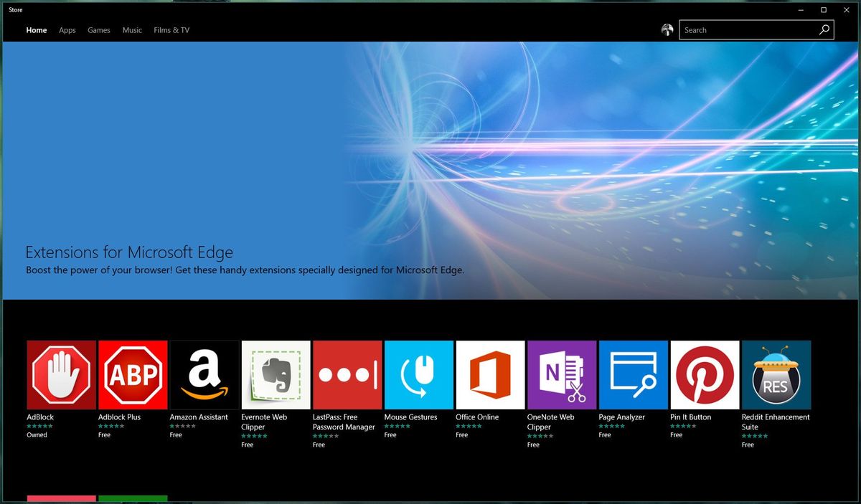861x504 pixels.
Task: Open the Reddit Enhancement Suite extension
Action: [x=776, y=374]
